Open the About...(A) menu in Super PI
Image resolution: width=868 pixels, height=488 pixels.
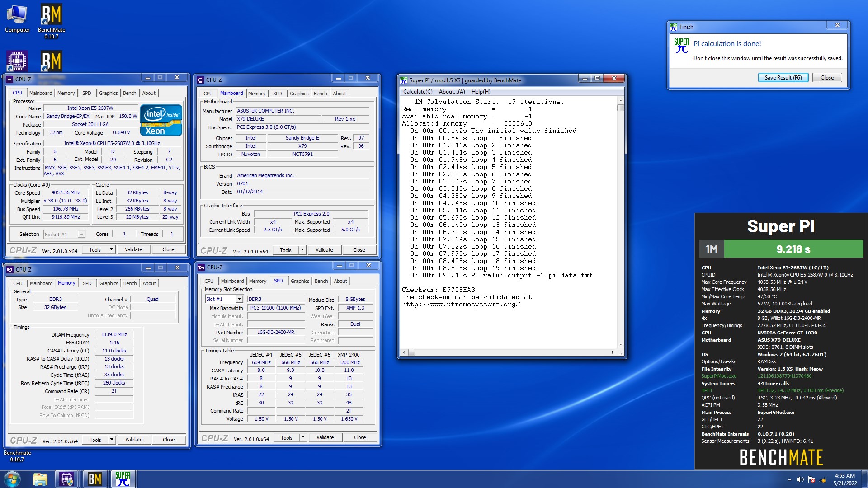click(x=452, y=92)
